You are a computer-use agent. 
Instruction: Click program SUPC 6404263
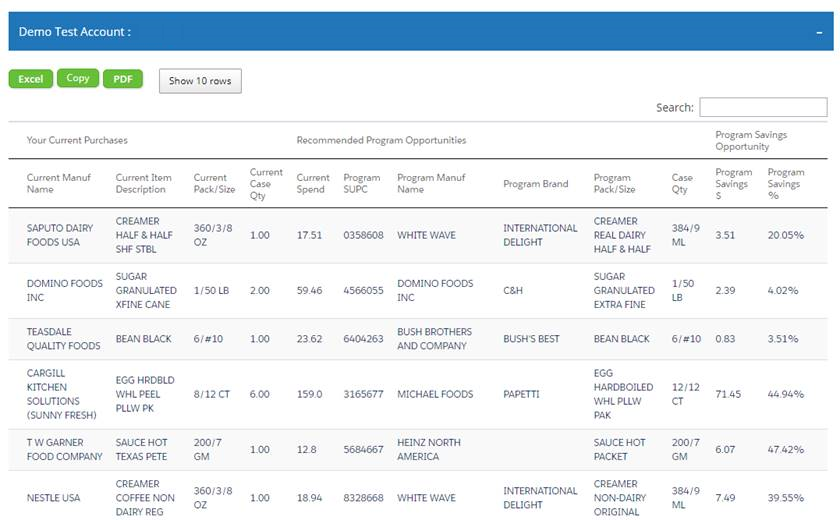tap(363, 338)
